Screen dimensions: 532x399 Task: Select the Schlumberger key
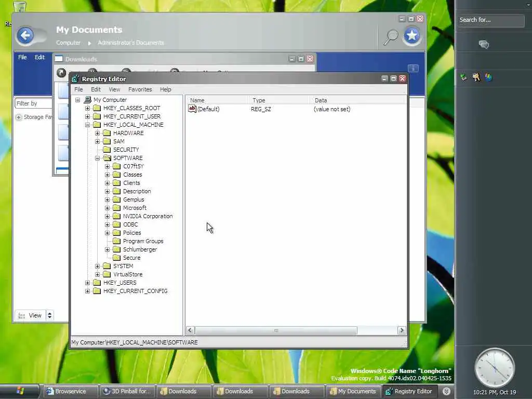click(140, 249)
